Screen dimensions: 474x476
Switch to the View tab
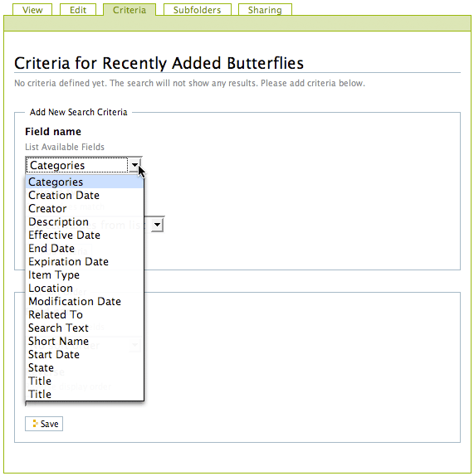pos(32,10)
